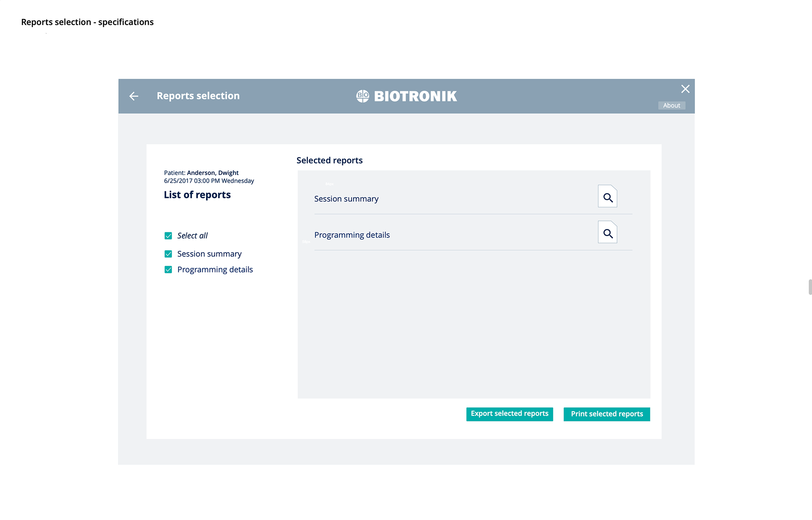This screenshot has height=520, width=812.
Task: Preview the Session summary report
Action: (x=607, y=197)
